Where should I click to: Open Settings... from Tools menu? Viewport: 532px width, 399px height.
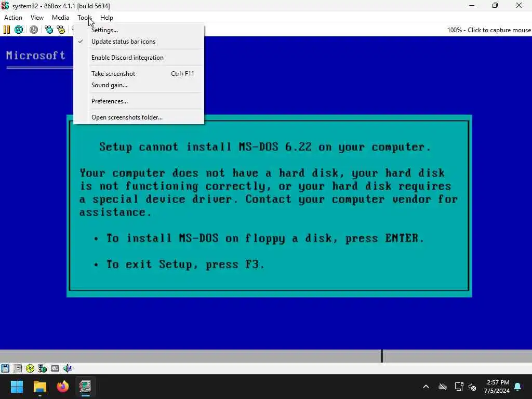139,30
